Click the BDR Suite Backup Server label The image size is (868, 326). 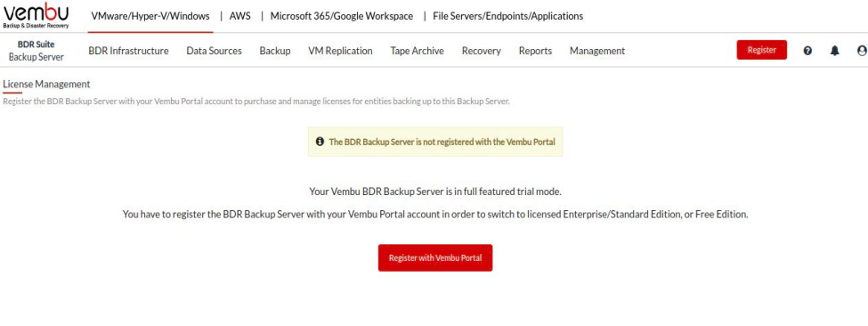[x=37, y=51]
